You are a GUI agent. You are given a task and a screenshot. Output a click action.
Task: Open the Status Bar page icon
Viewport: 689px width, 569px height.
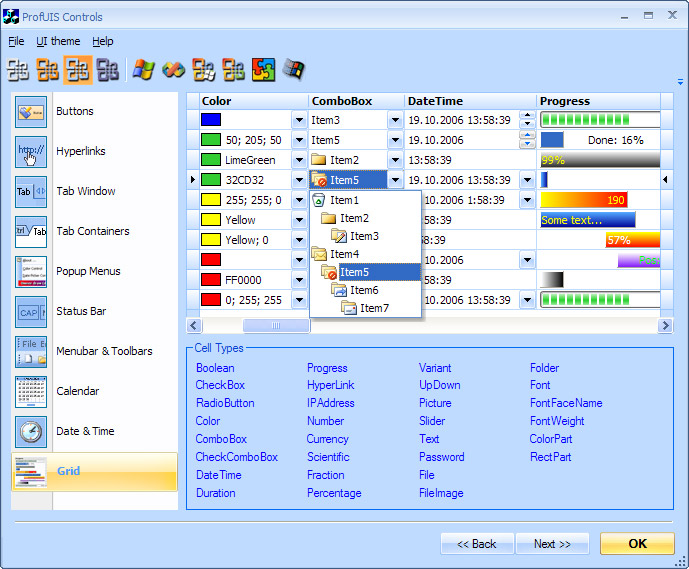(31, 312)
